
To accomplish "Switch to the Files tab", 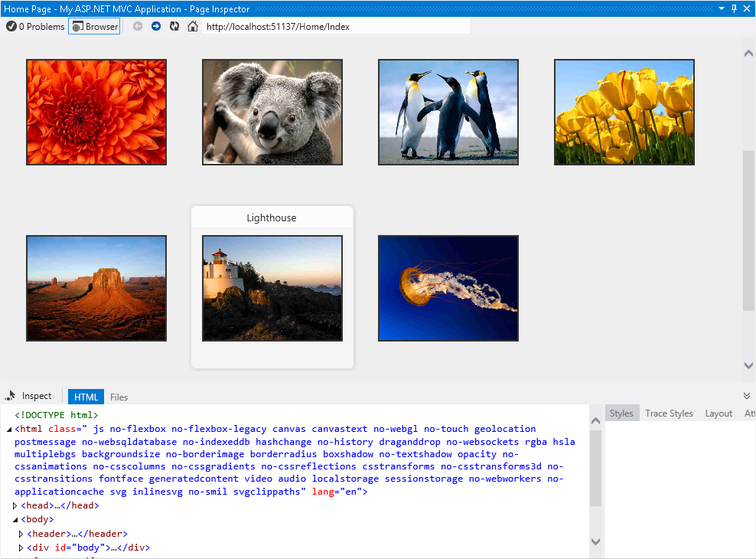I will click(119, 396).
